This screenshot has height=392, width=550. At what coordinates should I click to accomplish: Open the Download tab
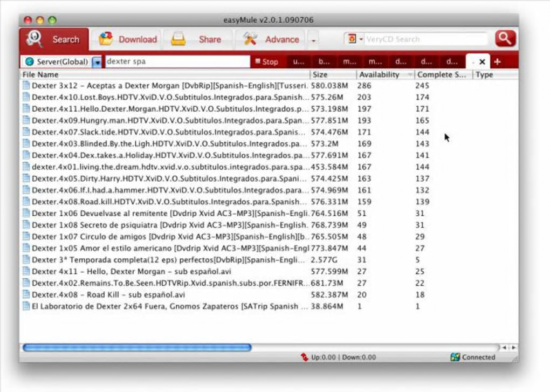click(x=128, y=39)
